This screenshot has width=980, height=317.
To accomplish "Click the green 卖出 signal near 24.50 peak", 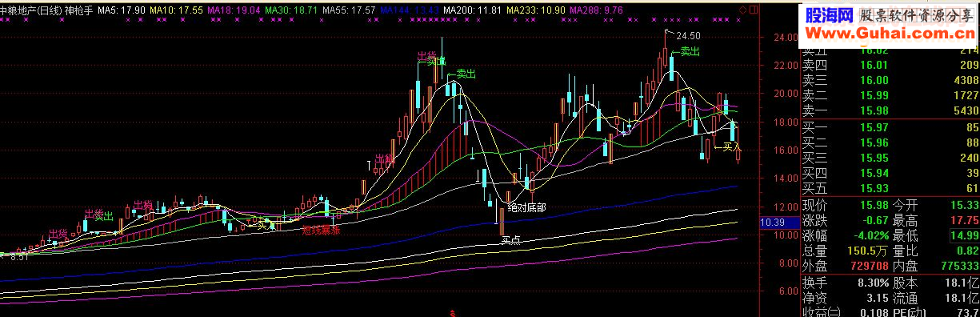I will tap(686, 51).
